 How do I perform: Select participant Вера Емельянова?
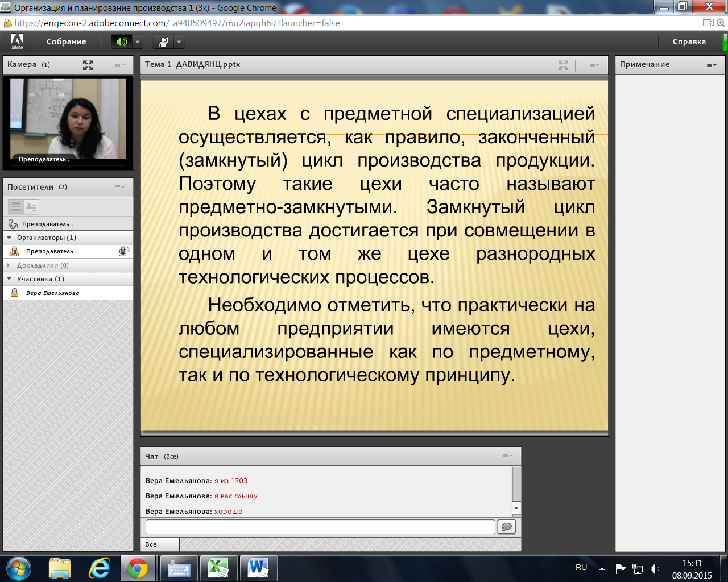click(68, 293)
